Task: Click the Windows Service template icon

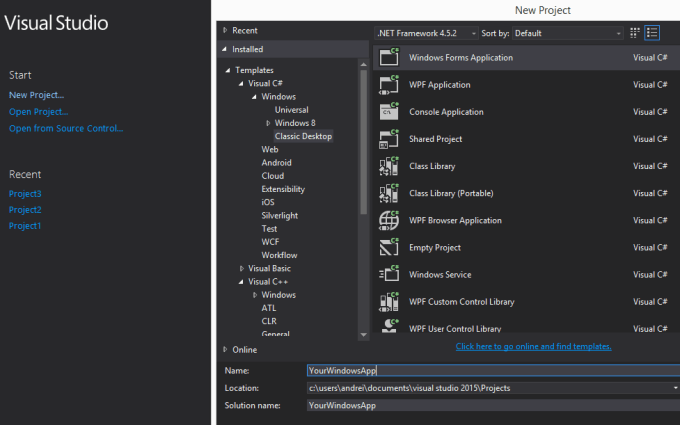Action: coord(389,275)
